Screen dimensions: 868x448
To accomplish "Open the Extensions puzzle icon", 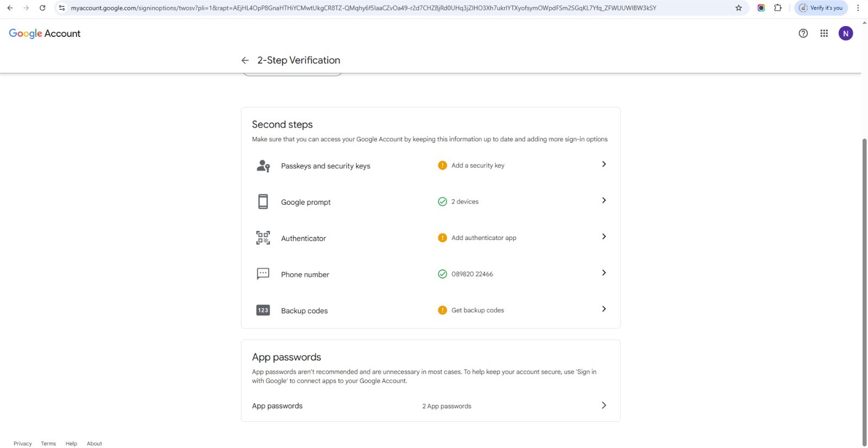I will 778,8.
